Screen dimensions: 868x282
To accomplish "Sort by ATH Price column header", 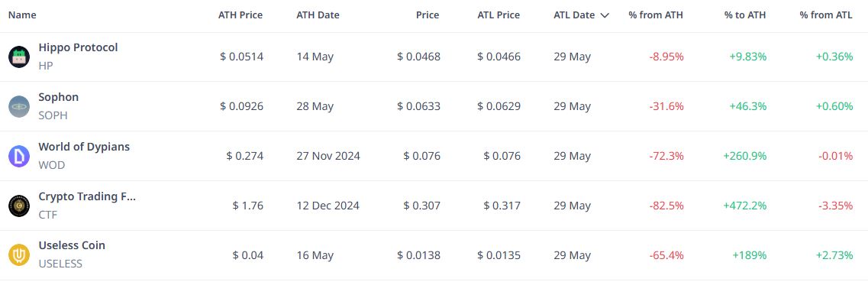I will pyautogui.click(x=240, y=15).
